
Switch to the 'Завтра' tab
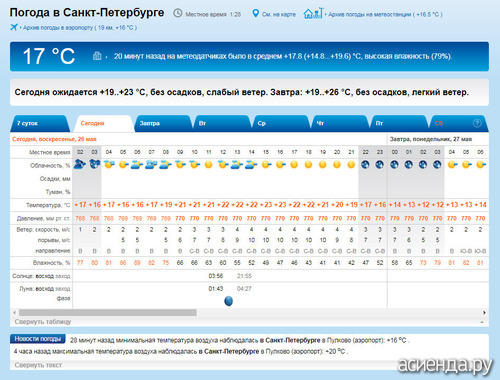(x=163, y=123)
